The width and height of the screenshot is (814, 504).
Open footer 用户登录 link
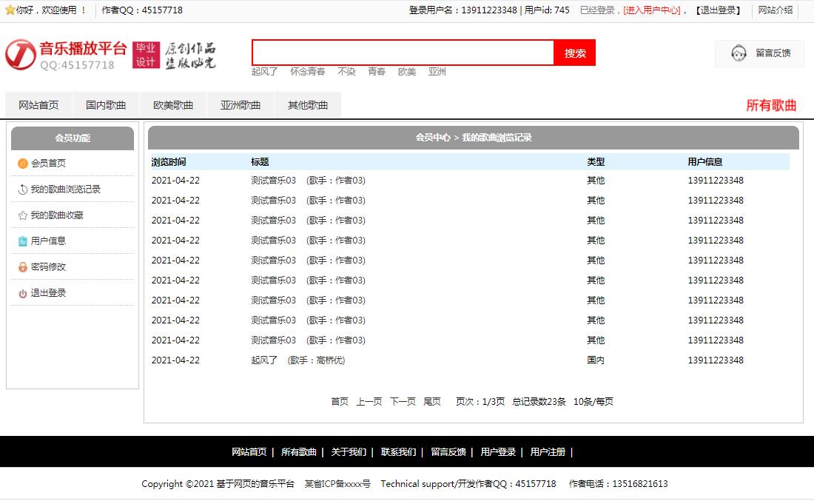(498, 452)
